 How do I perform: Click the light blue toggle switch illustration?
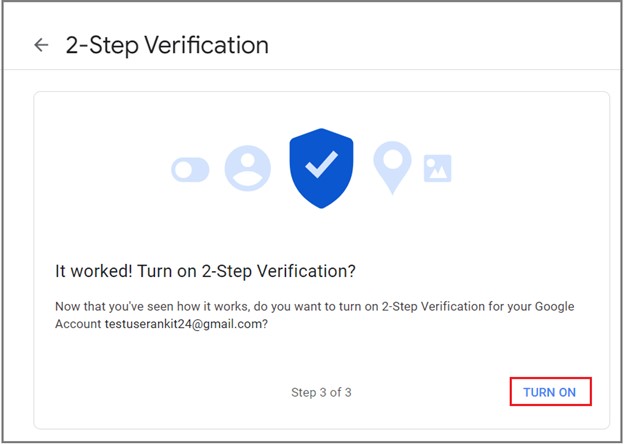click(190, 170)
